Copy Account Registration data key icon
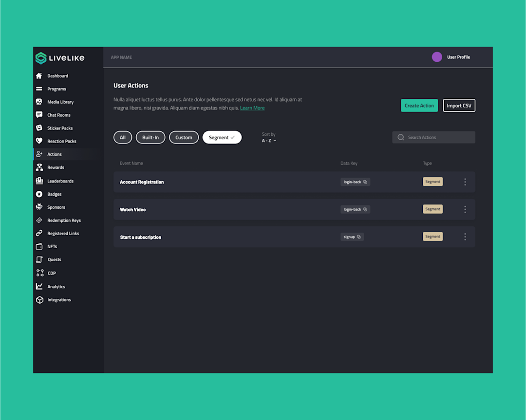The height and width of the screenshot is (420, 526). (365, 182)
